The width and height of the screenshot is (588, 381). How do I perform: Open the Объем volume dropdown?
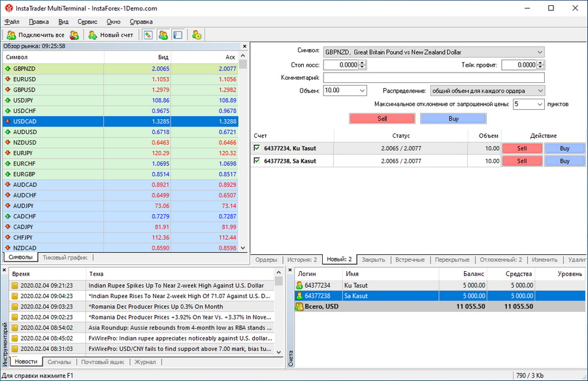click(x=361, y=91)
